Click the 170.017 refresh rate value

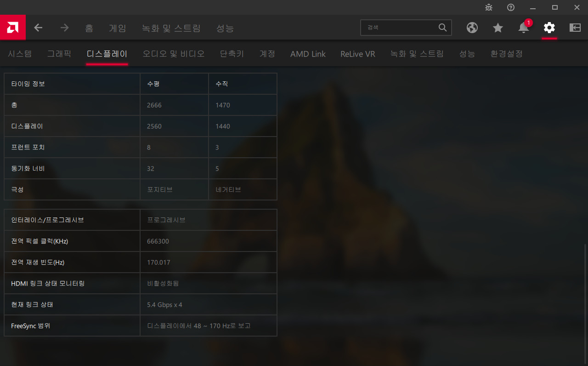158,263
